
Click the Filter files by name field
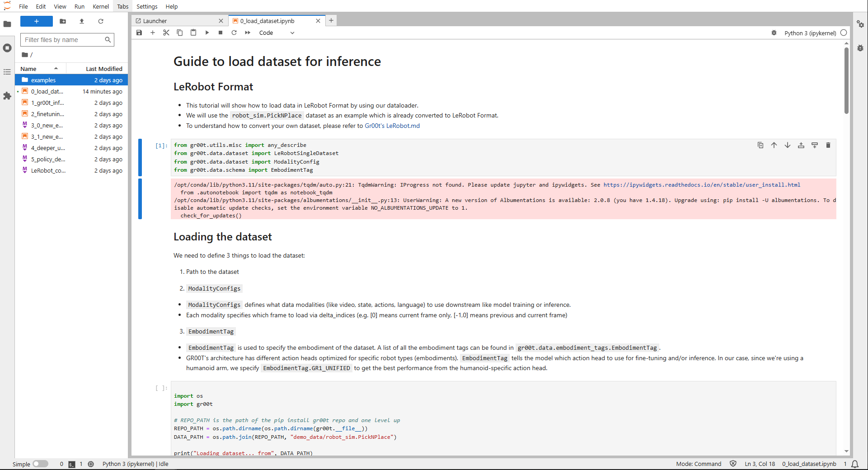pos(63,40)
